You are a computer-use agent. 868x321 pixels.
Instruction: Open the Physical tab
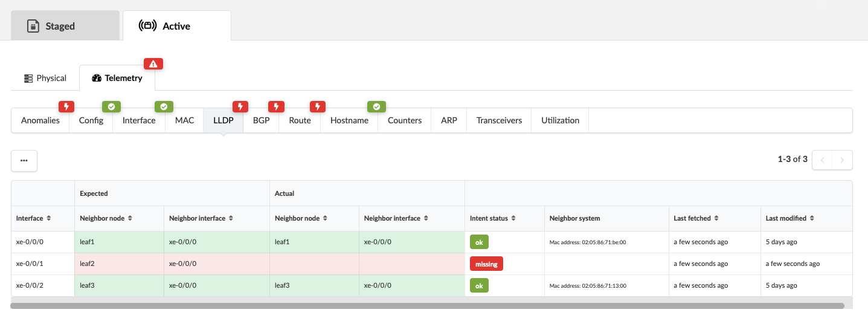(45, 78)
